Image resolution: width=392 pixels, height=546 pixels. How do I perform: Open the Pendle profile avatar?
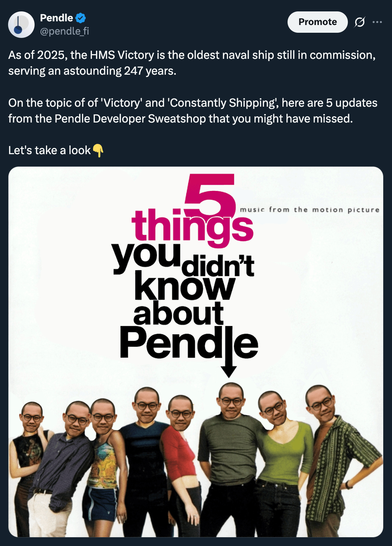pyautogui.click(x=21, y=25)
